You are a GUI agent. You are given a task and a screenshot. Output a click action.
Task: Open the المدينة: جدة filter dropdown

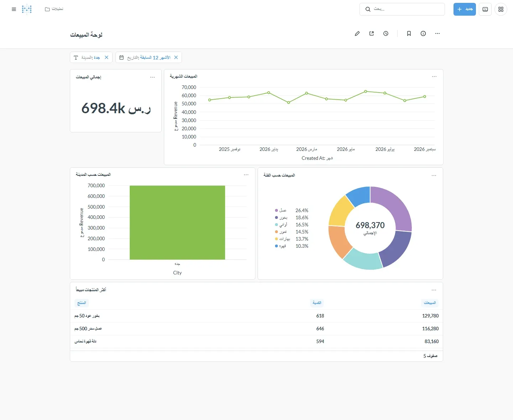click(91, 57)
